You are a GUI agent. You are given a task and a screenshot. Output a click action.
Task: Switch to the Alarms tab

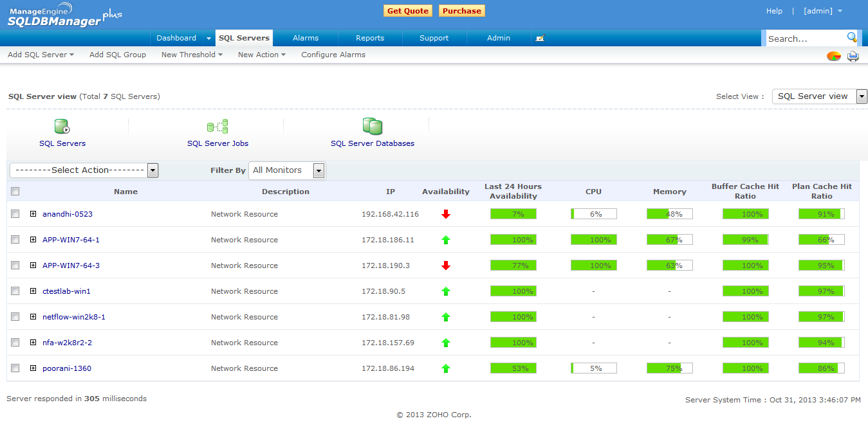306,38
